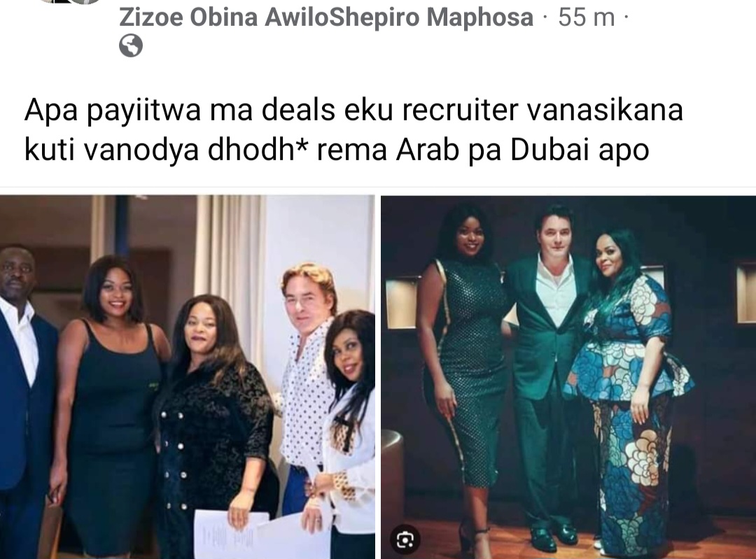The height and width of the screenshot is (559, 756).
Task: Click the word "recruiter" in the caption
Action: [460, 111]
